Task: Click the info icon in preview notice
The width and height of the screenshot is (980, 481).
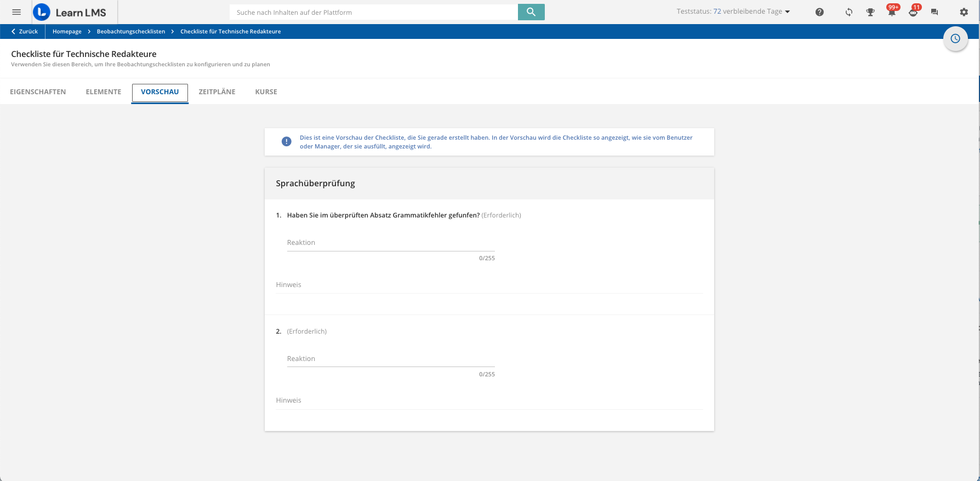Action: (x=287, y=142)
